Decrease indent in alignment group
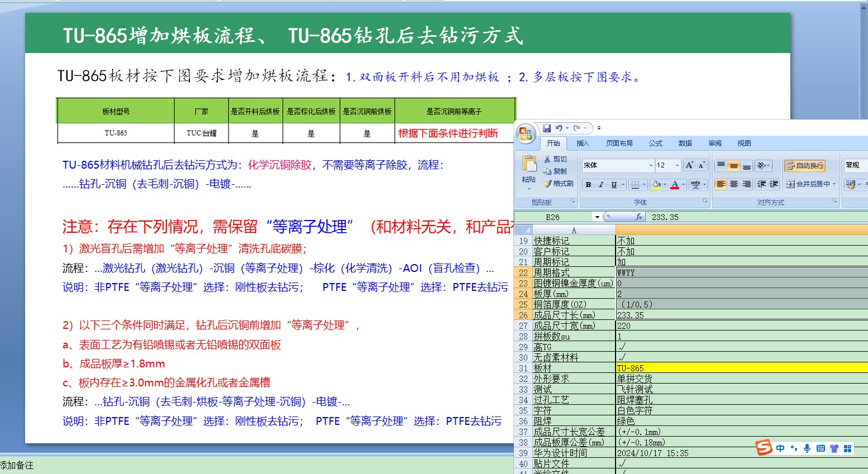 tap(761, 184)
